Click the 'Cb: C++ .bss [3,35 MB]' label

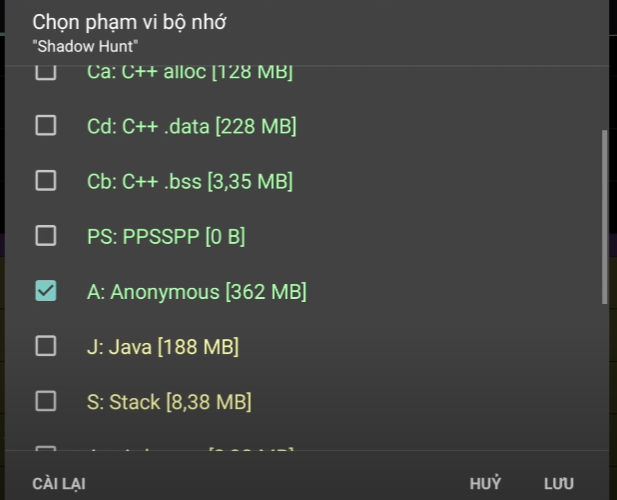pyautogui.click(x=189, y=181)
